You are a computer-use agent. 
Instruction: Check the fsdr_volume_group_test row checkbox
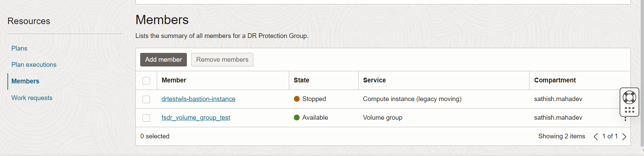146,118
